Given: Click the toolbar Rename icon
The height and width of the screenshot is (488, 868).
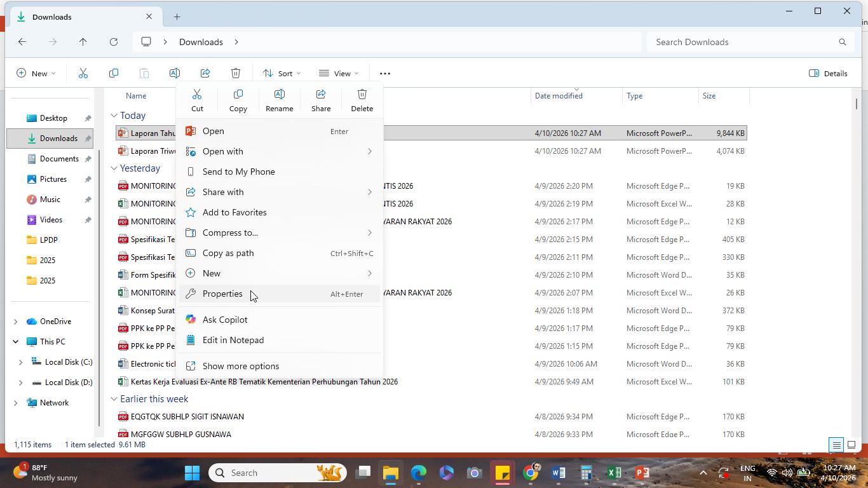Looking at the screenshot, I should [175, 73].
